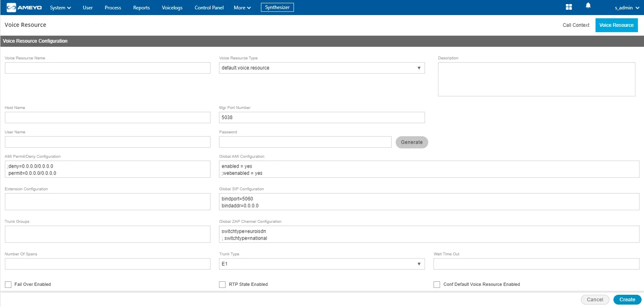Open the Reports menu

pos(141,8)
